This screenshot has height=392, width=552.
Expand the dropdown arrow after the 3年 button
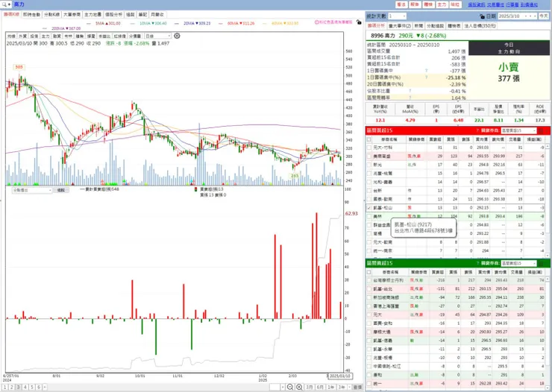349,387
